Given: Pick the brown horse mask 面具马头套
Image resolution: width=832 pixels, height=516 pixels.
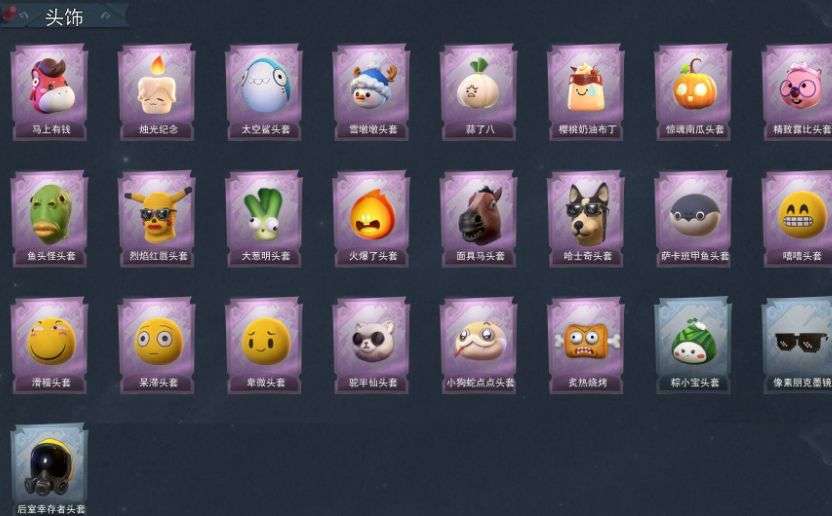Looking at the screenshot, I should point(479,219).
